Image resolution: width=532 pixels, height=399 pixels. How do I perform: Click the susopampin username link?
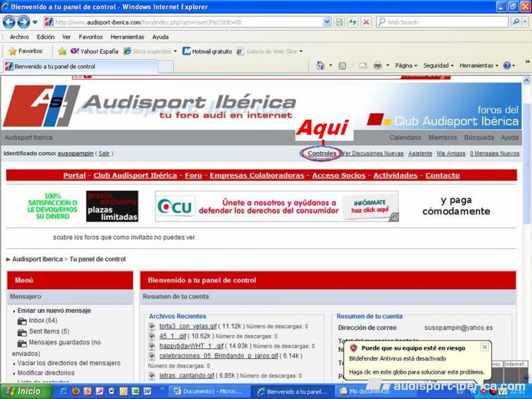click(75, 154)
